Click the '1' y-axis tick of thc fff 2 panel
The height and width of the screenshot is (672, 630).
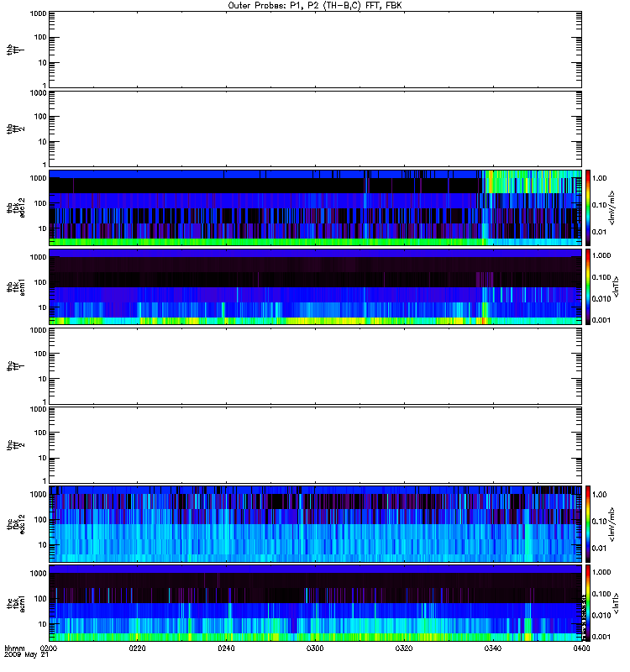45,481
